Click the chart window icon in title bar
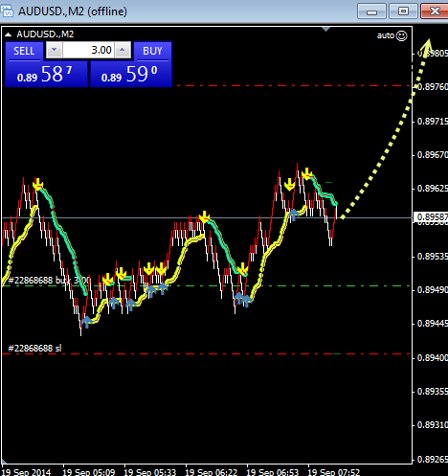The height and width of the screenshot is (476, 448). 7,11
